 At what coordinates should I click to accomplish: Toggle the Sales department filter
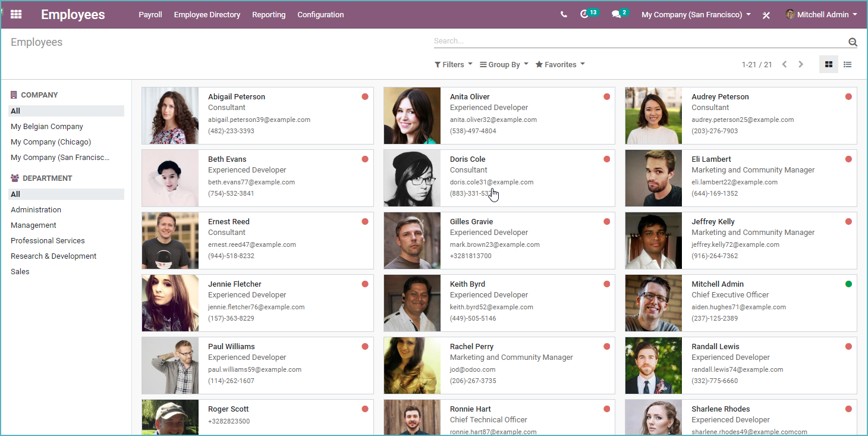click(20, 271)
